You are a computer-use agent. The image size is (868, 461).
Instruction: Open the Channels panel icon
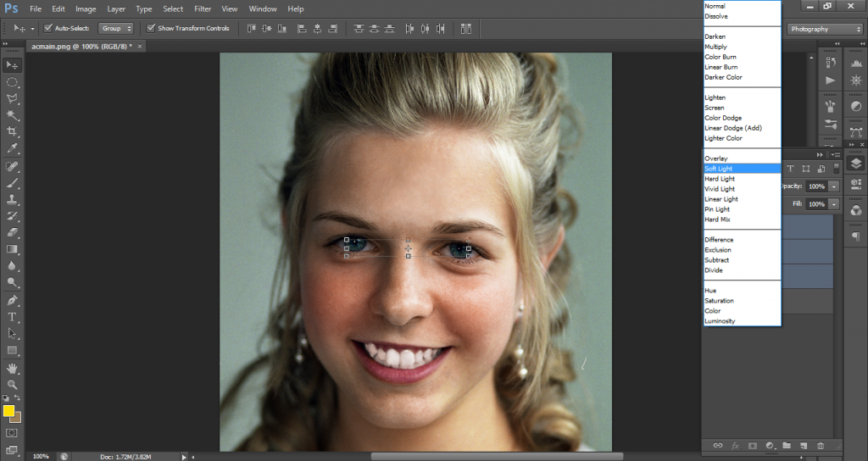pyautogui.click(x=856, y=210)
